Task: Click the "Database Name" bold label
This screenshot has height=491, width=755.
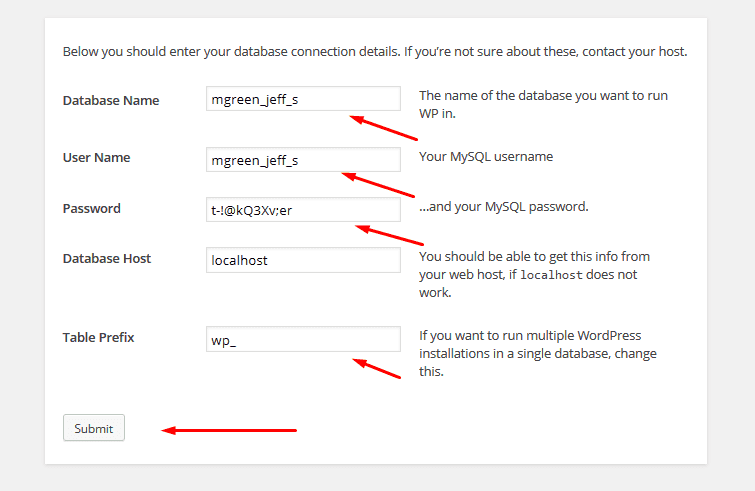Action: click(x=110, y=100)
